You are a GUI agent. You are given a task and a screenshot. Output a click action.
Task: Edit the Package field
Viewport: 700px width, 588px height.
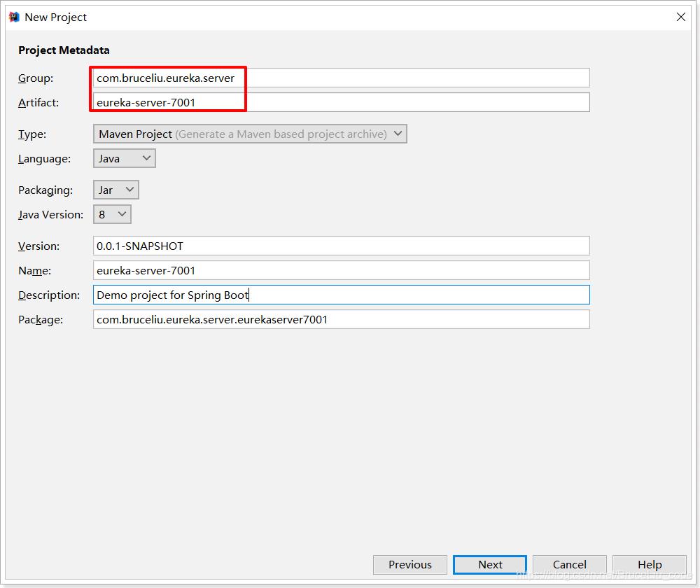(341, 320)
